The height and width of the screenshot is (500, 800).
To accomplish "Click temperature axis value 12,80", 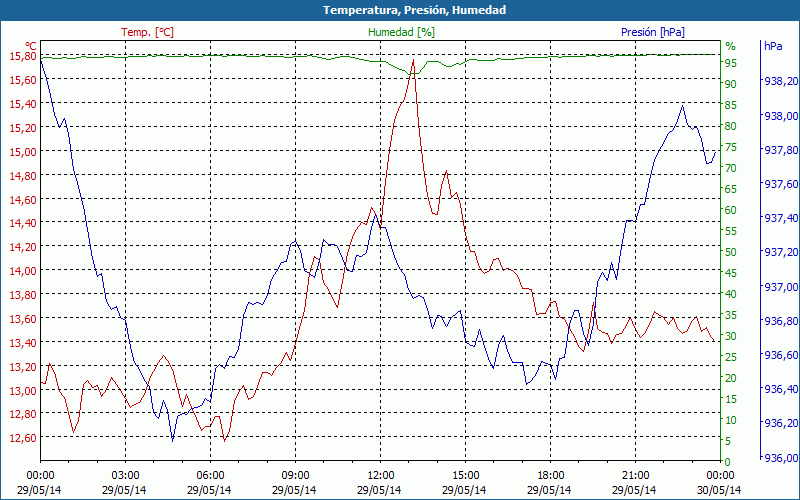I will (x=23, y=414).
